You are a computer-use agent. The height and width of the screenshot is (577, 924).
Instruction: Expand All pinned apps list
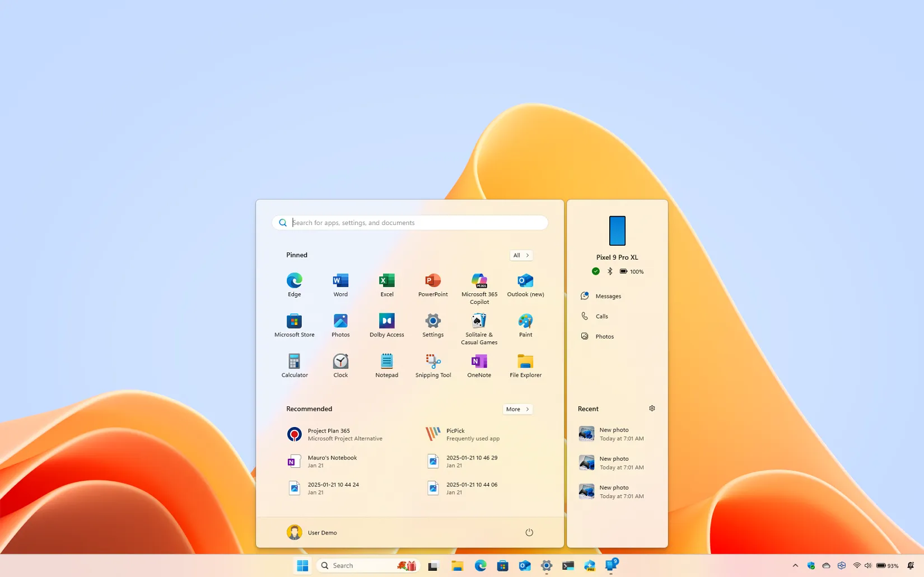[520, 255]
